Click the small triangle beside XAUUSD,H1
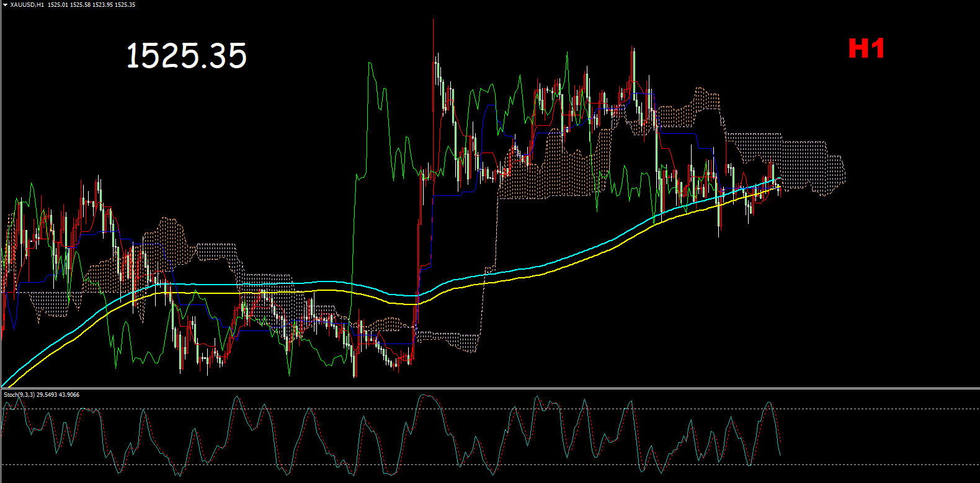Image resolution: width=980 pixels, height=483 pixels. tap(6, 5)
